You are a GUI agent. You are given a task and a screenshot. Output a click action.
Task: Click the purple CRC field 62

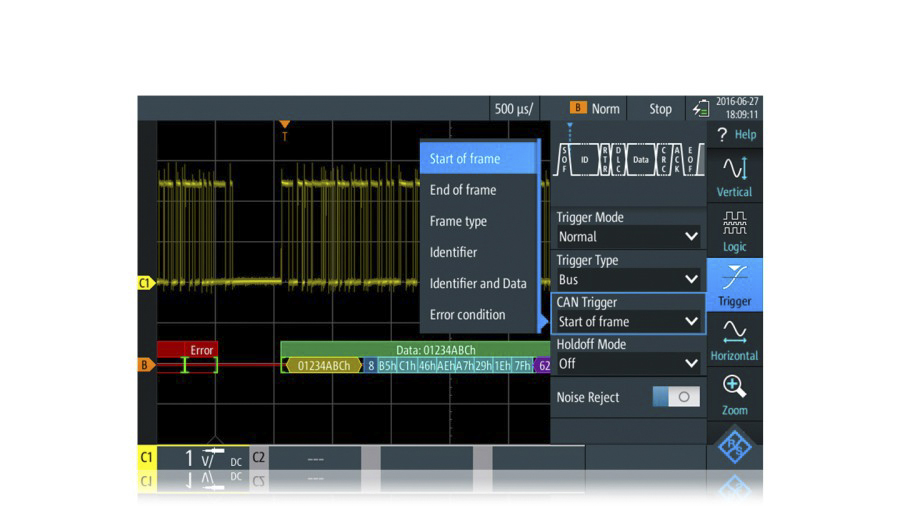pyautogui.click(x=542, y=365)
